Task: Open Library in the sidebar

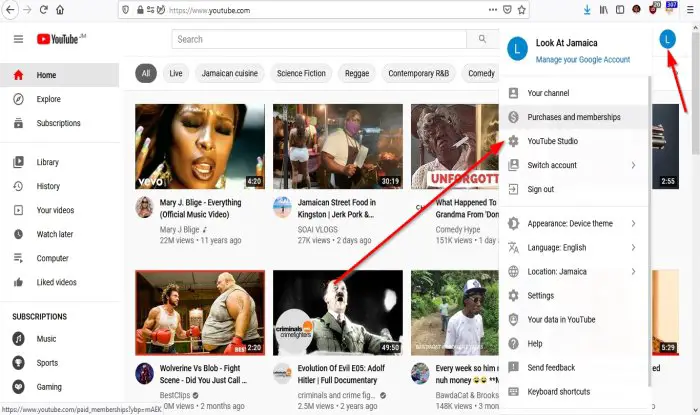Action: pyautogui.click(x=59, y=162)
